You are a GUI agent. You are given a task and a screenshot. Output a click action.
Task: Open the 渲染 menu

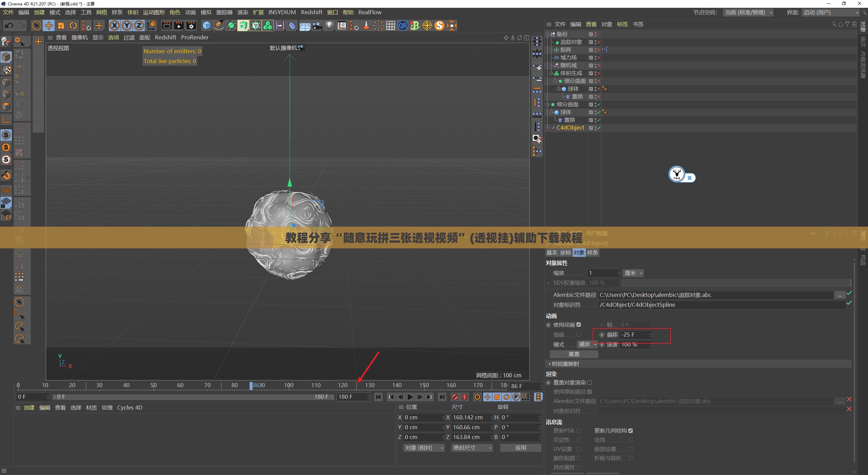[243, 13]
